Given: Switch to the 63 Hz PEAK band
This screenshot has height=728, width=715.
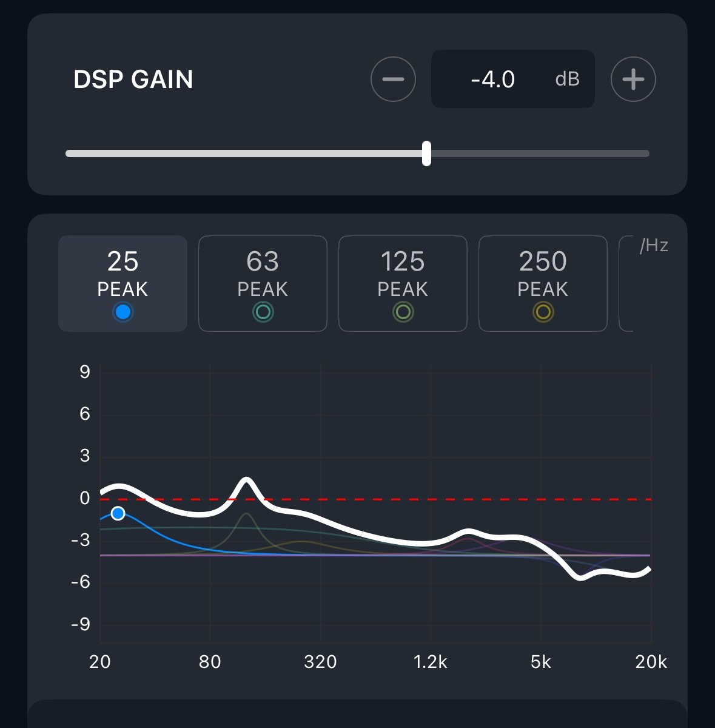Looking at the screenshot, I should [x=263, y=273].
